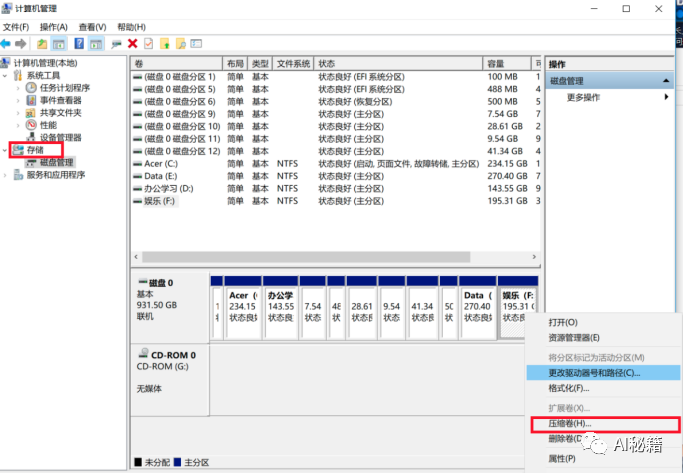
Task: Click the drive icon of 办公学习 (D:) row
Action: [x=137, y=189]
